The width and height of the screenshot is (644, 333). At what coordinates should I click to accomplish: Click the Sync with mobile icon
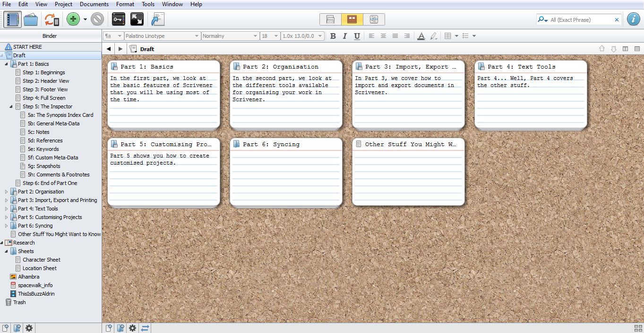[52, 19]
